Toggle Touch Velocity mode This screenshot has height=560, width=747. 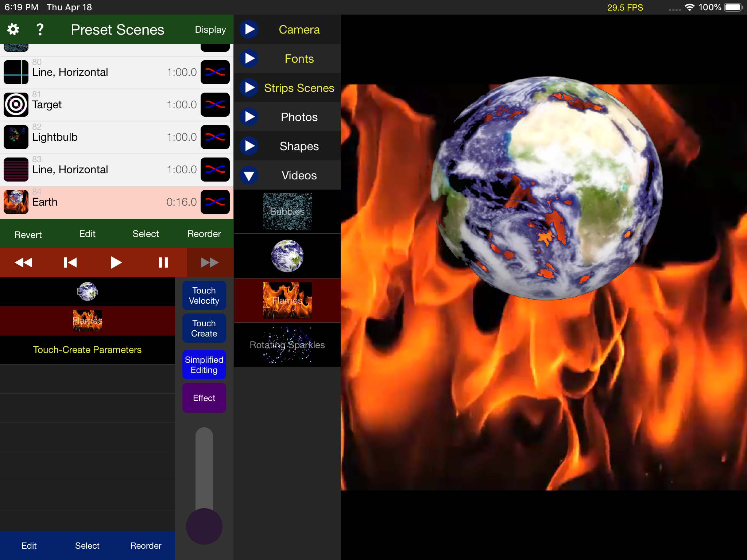[x=204, y=295]
